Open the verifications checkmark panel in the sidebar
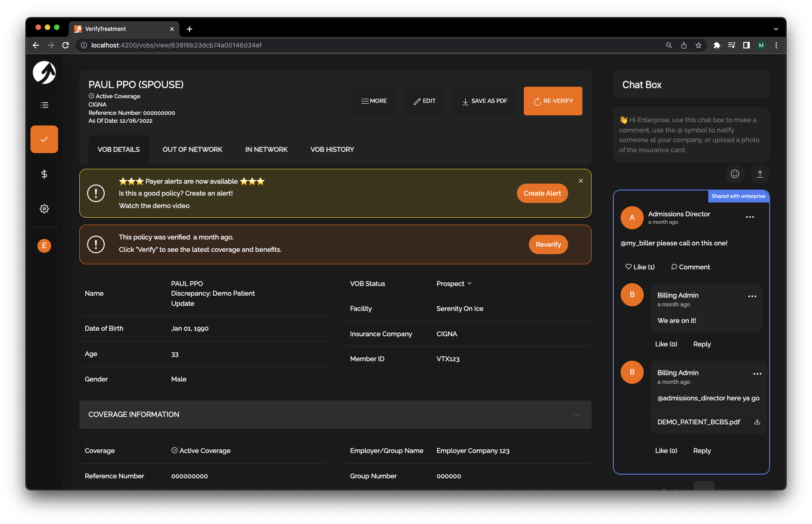The height and width of the screenshot is (524, 812). 44,139
